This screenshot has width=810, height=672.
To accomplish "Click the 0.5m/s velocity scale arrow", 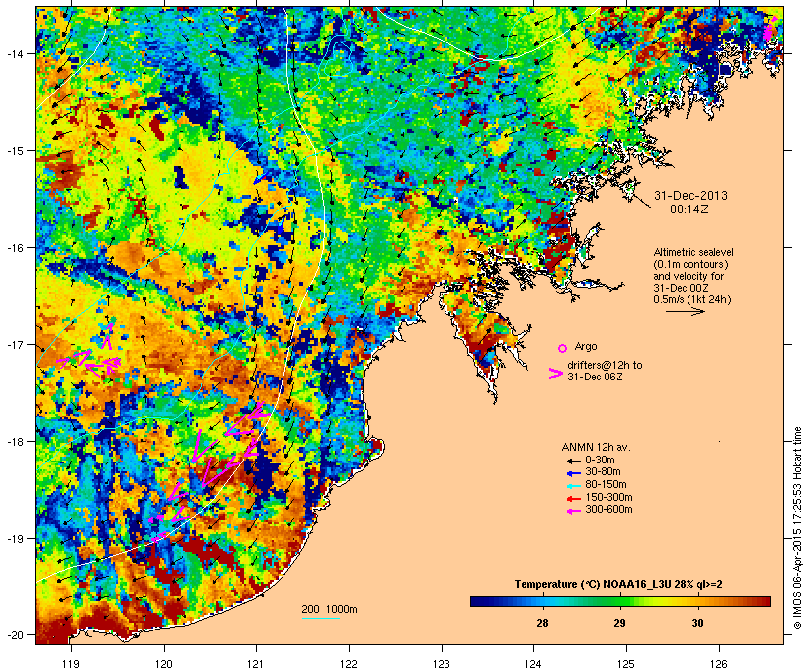I will [x=685, y=311].
